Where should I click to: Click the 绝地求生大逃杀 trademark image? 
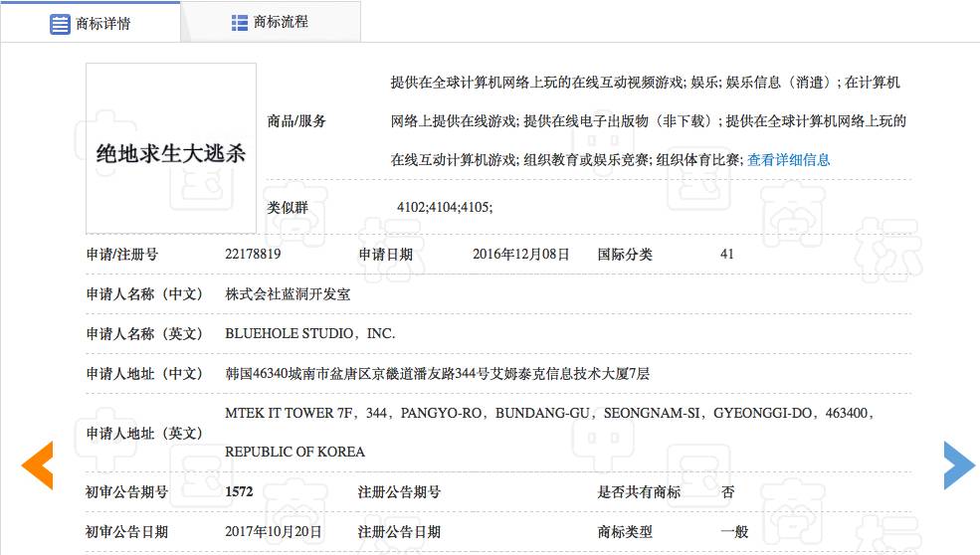[170, 148]
